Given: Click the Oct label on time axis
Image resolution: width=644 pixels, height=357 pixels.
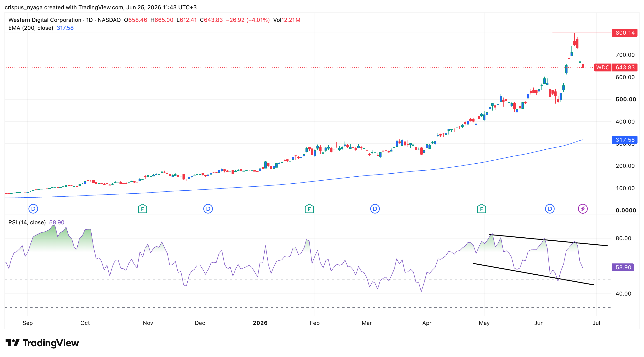Looking at the screenshot, I should click(x=85, y=323).
